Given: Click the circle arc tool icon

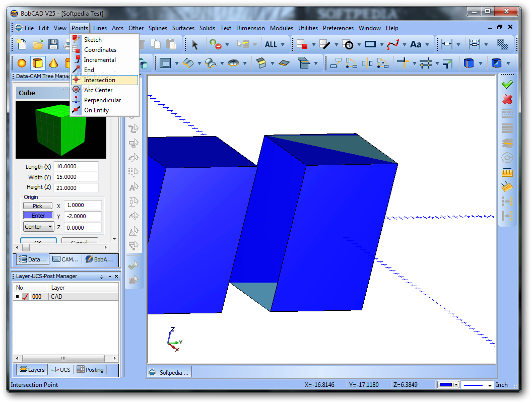Looking at the screenshot, I should 349,44.
